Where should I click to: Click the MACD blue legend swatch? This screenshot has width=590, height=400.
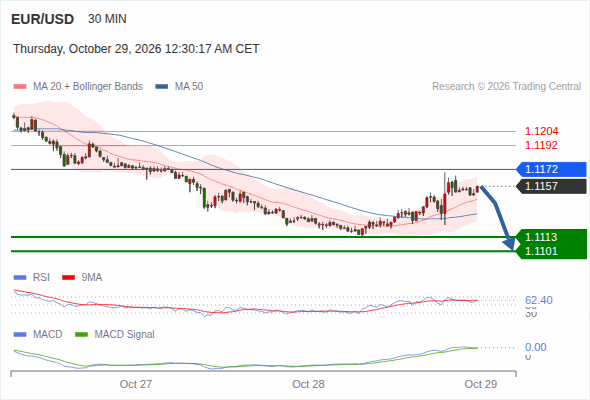20,335
